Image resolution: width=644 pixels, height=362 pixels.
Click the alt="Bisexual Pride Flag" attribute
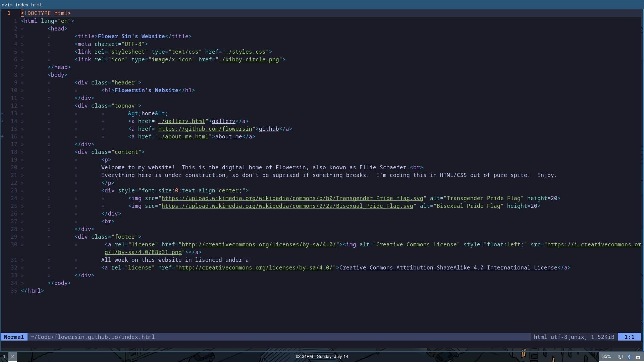462,206
